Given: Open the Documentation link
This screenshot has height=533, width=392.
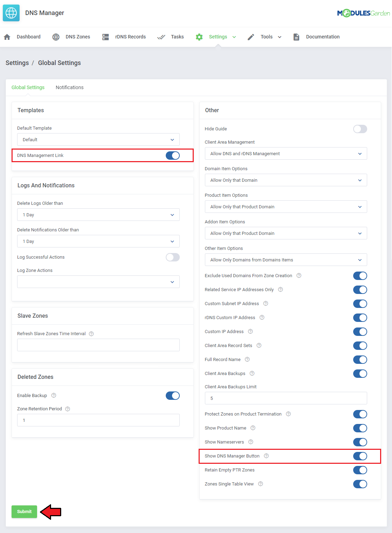Looking at the screenshot, I should pos(323,37).
